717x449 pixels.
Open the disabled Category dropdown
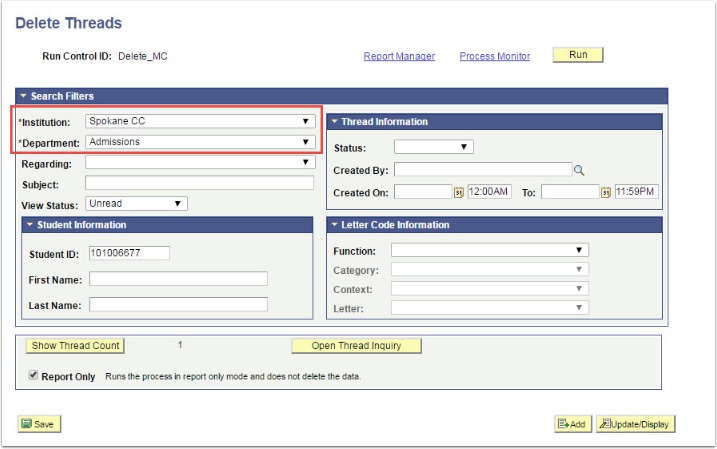click(490, 269)
